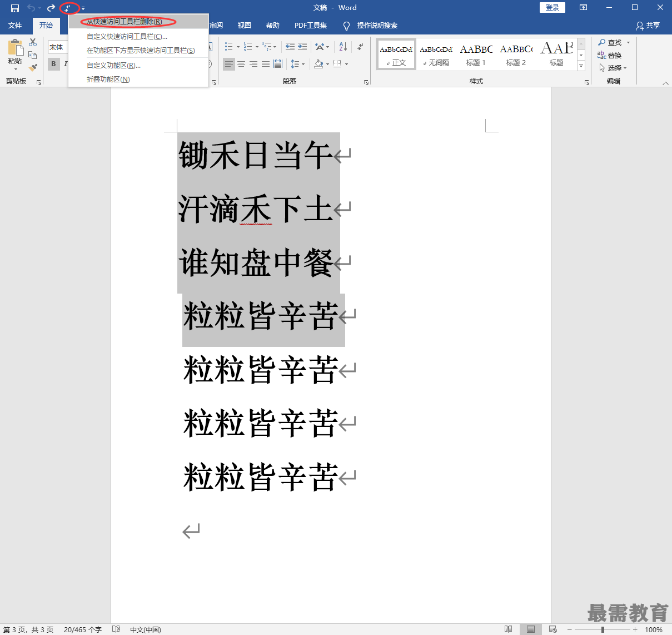Click the Cut scissors icon
Image resolution: width=672 pixels, height=635 pixels.
click(x=33, y=42)
